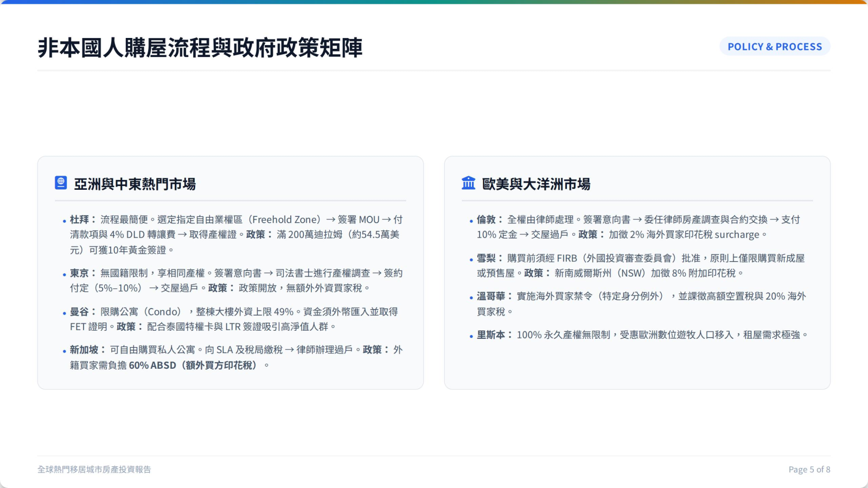Select the slide title 非本國人購屋流程與政府政策矩陣
The height and width of the screenshot is (488, 868).
200,48
